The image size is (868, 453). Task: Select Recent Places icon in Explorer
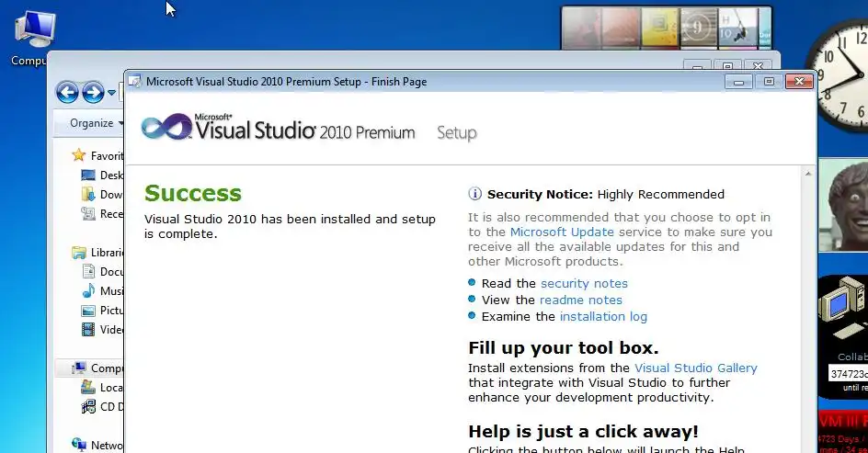(88, 213)
